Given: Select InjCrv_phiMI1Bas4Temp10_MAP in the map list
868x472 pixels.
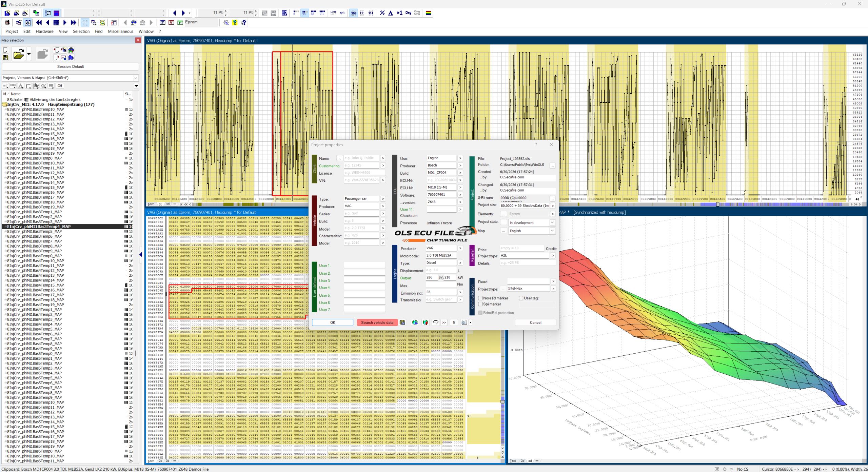Looking at the screenshot, I should (x=36, y=261).
